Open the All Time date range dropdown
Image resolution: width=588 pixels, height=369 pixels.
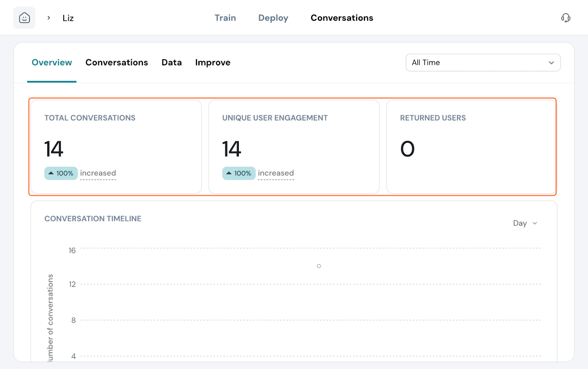[x=483, y=63]
